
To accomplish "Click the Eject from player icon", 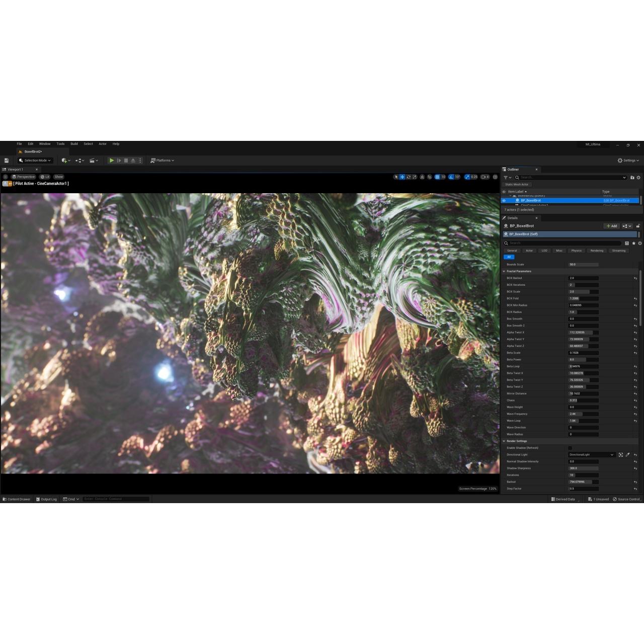I will pyautogui.click(x=133, y=160).
